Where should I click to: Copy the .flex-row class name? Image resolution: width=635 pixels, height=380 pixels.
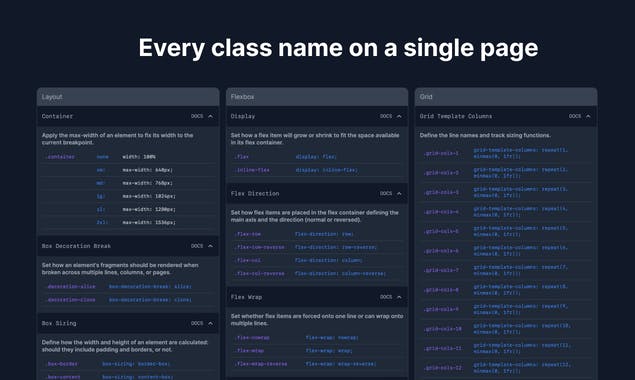pos(247,234)
